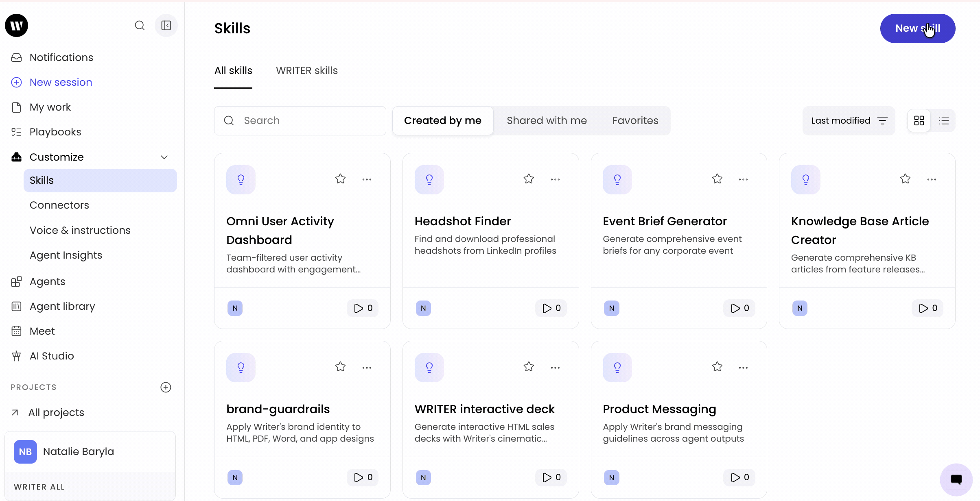Favorite the Headshot Finder skill
980x501 pixels.
pos(529,179)
